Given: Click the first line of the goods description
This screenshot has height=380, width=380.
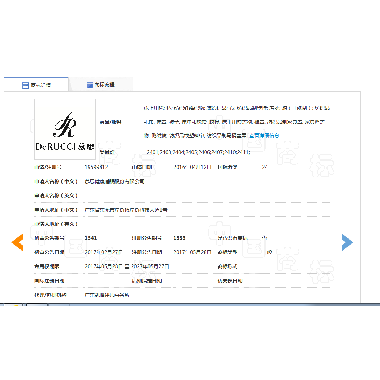Looking at the screenshot, I should pyautogui.click(x=237, y=108).
